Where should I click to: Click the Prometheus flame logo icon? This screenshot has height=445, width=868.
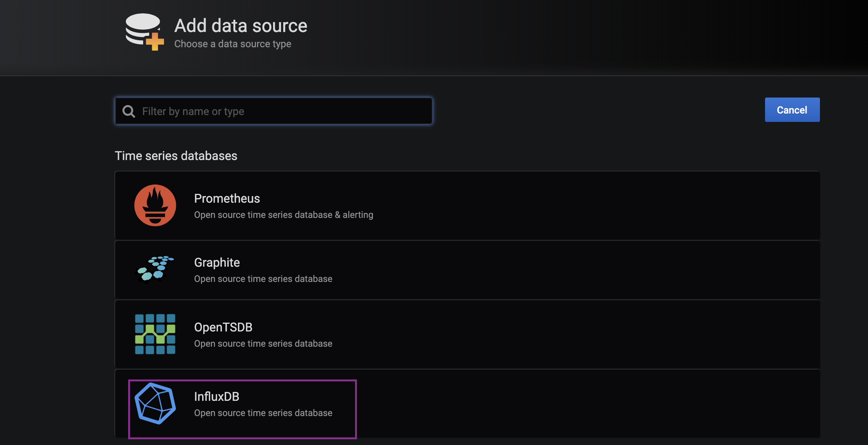tap(155, 205)
